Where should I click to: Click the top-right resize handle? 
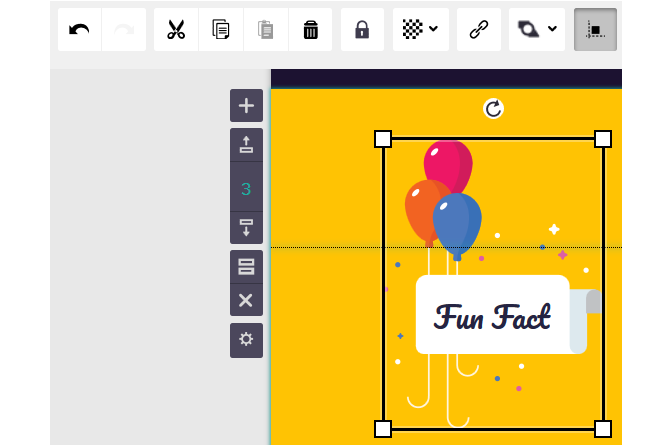pyautogui.click(x=603, y=139)
